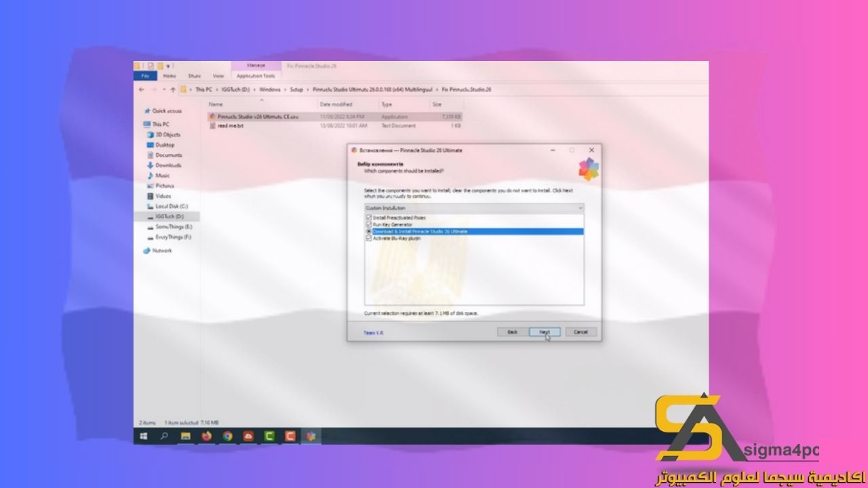The width and height of the screenshot is (868, 488).
Task: Go forward in File Explorer
Action: click(153, 89)
